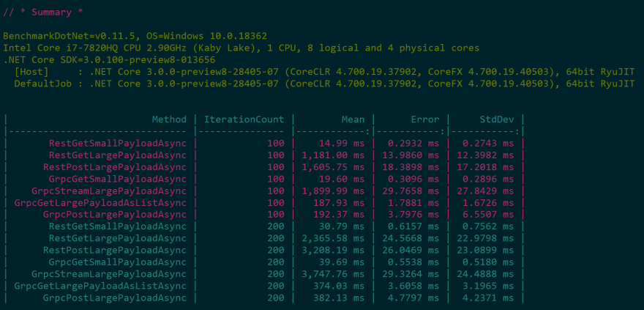
Task: Pick the "22.9798 ms" StdDev value
Action: (x=485, y=238)
